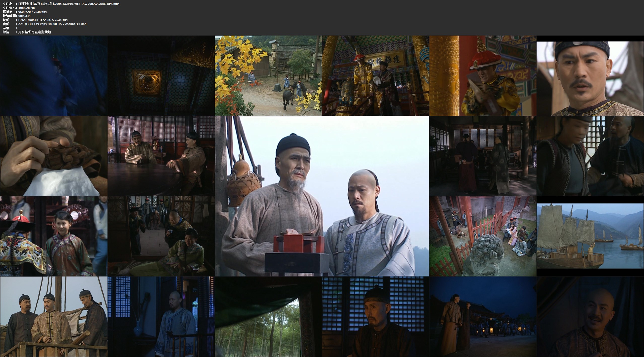Open the mustached man closeup thumbnail
The height and width of the screenshot is (357, 644).
590,78
